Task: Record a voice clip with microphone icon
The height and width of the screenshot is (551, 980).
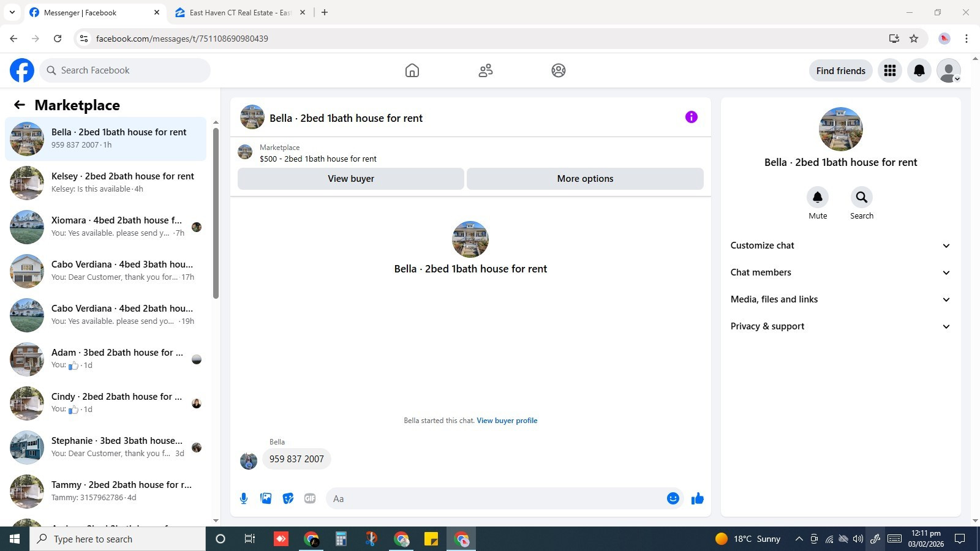Action: (x=244, y=498)
